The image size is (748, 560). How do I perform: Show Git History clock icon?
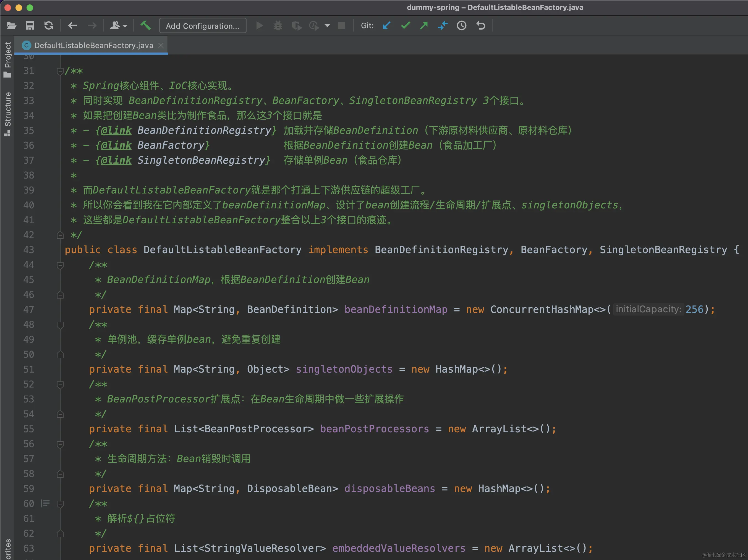462,26
